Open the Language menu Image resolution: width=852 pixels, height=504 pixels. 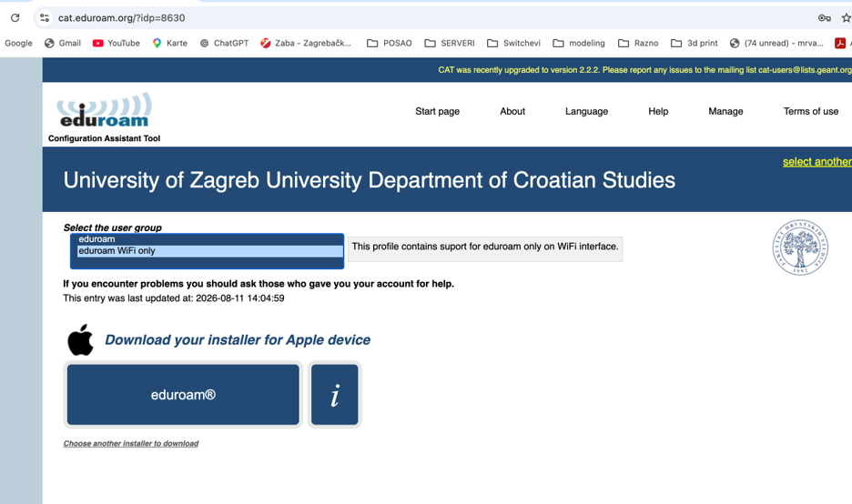point(586,111)
